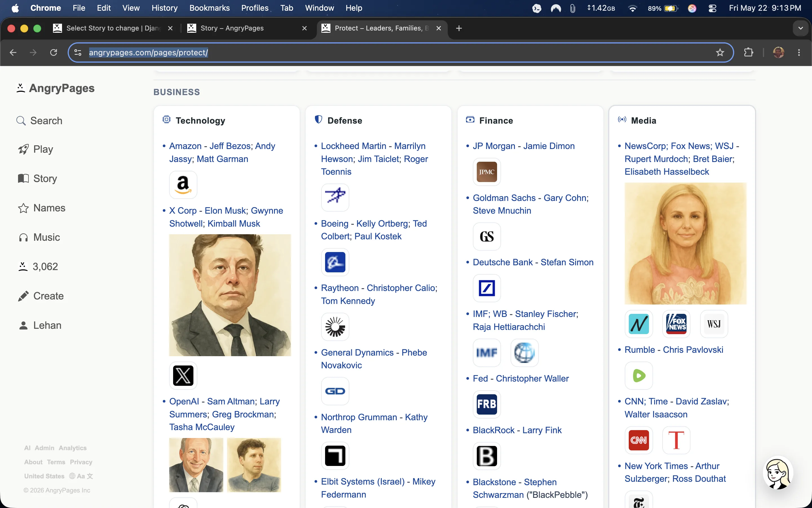812x508 pixels.
Task: Open the Chrome extensions puzzle icon
Action: pos(748,52)
